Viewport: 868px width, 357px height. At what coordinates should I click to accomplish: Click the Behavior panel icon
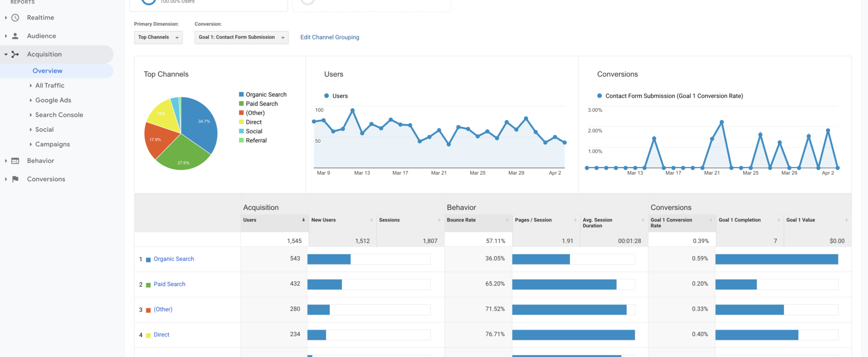pos(15,161)
